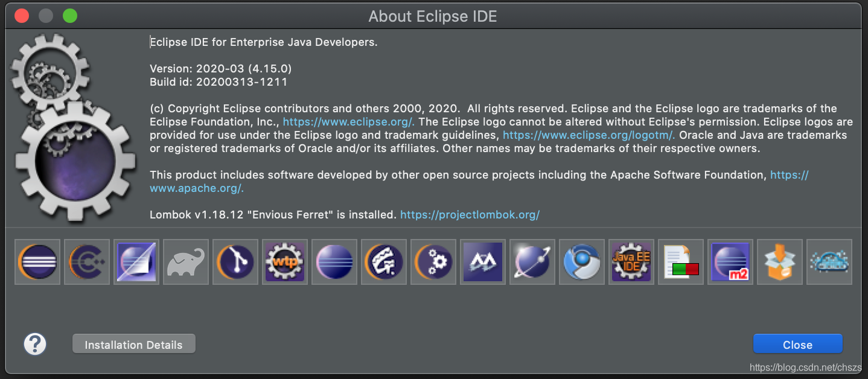
Task: Click the orbiting planet feature icon
Action: click(532, 262)
